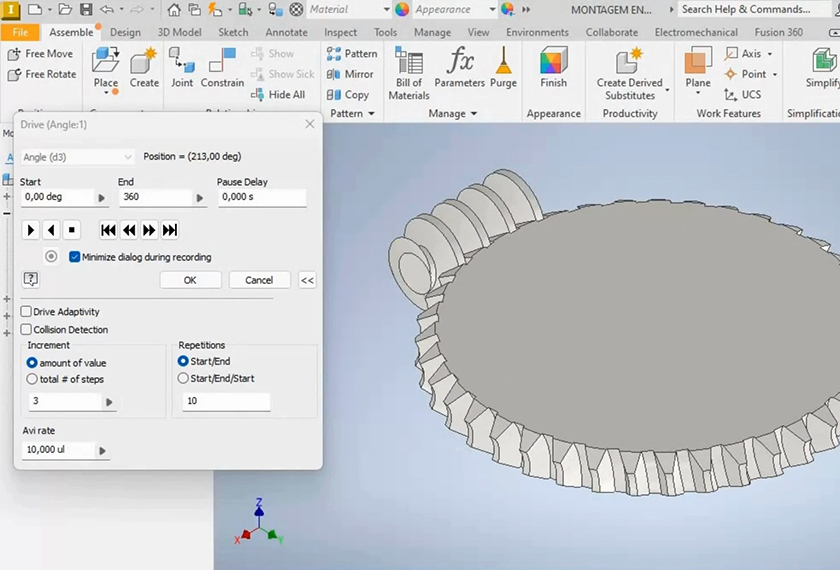Click the record button in Drive dialog

click(x=51, y=257)
